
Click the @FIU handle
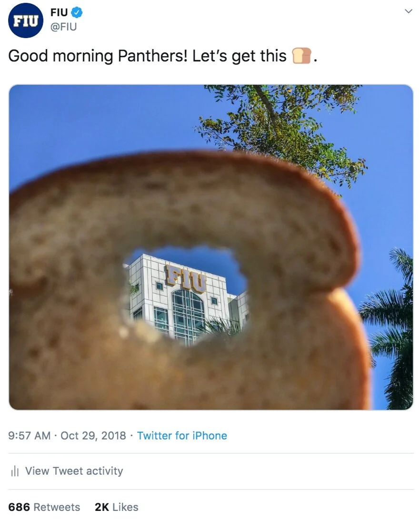pyautogui.click(x=63, y=27)
